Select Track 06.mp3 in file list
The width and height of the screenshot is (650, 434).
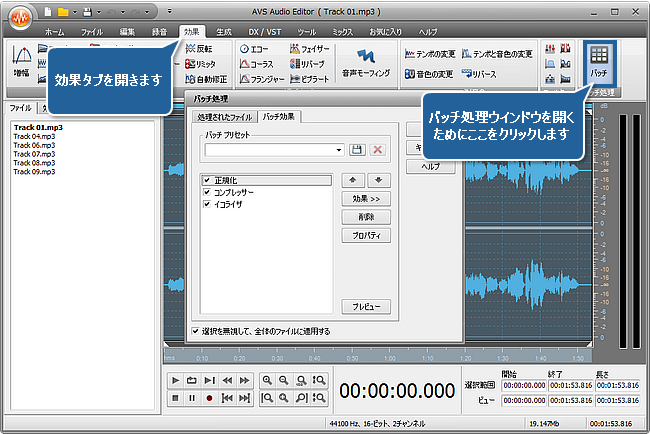coord(33,145)
